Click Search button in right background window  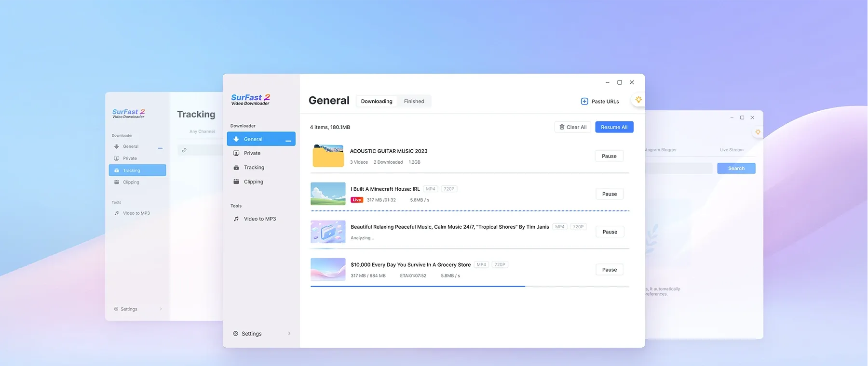(736, 169)
